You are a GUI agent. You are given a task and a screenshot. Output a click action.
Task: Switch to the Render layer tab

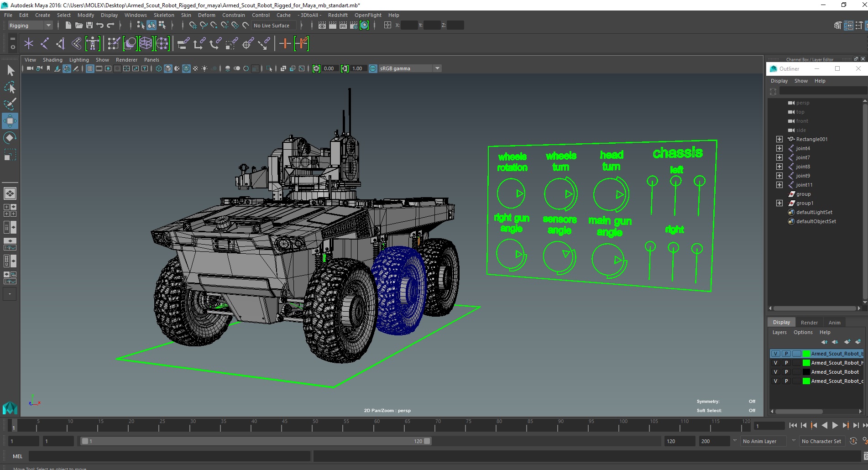point(809,323)
